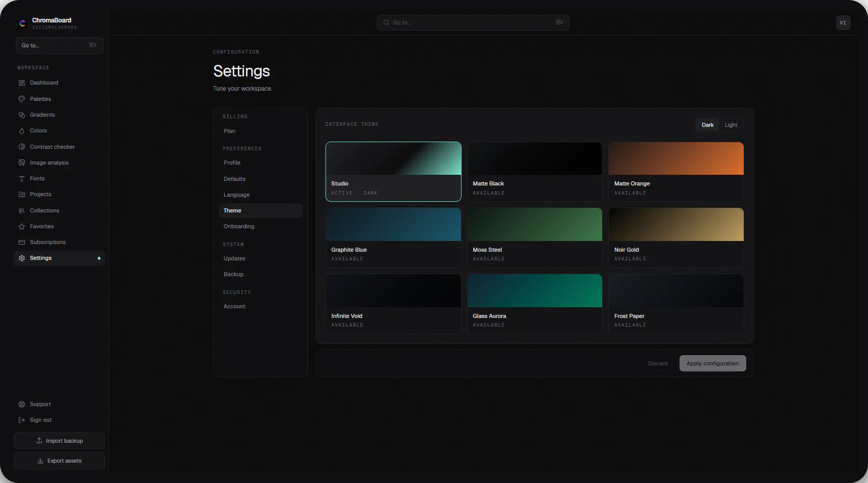The height and width of the screenshot is (483, 868).
Task: Switch interface theme mode to Light
Action: tap(731, 125)
